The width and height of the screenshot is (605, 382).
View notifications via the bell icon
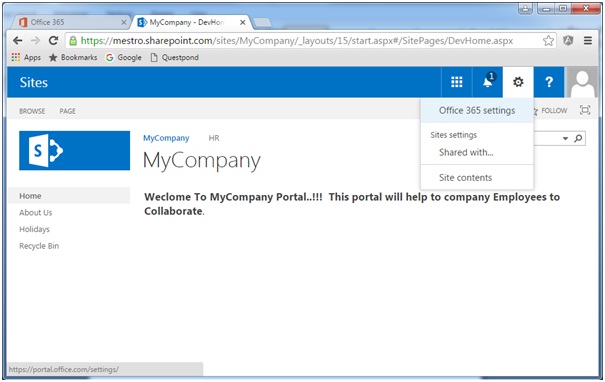point(488,82)
